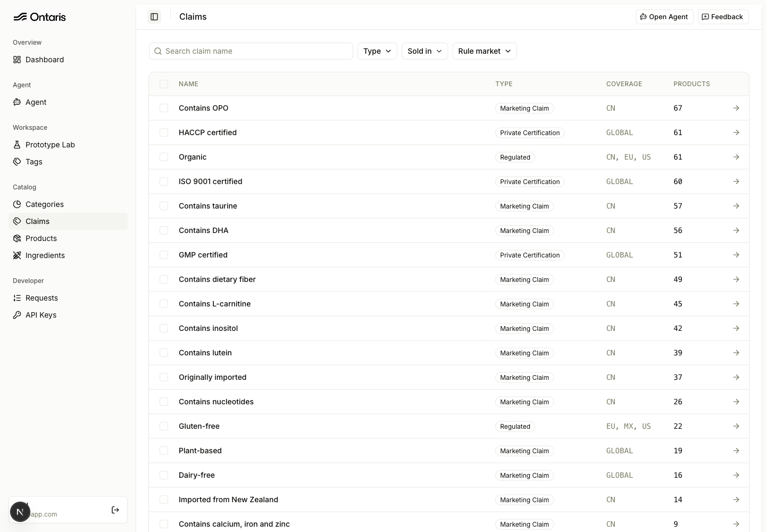Click the Ingredients icon in sidebar
This screenshot has width=766, height=532.
[x=17, y=255]
